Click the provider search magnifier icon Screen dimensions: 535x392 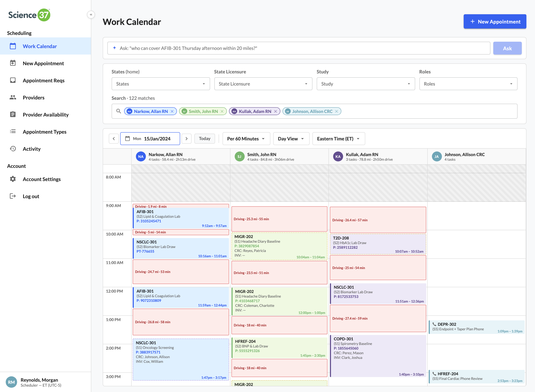(x=118, y=111)
